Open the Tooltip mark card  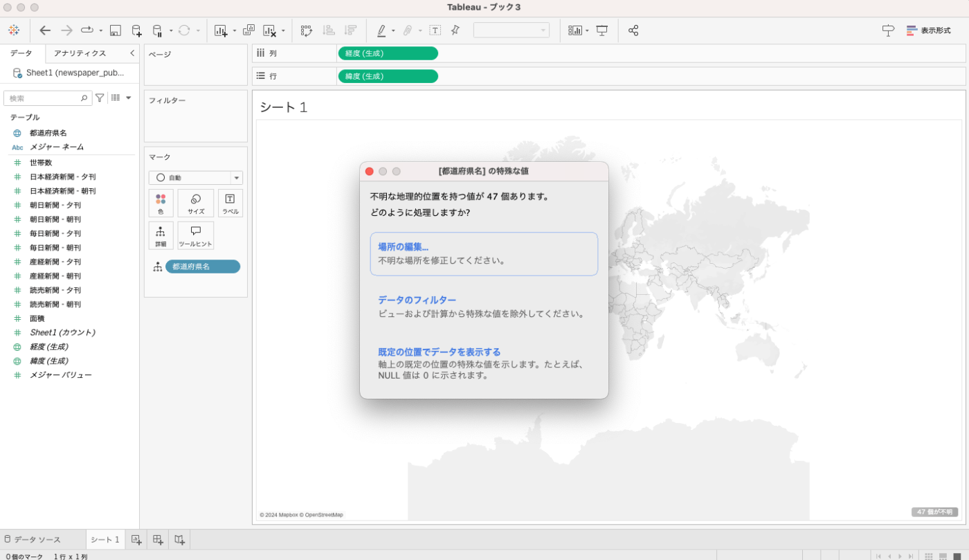(x=196, y=235)
